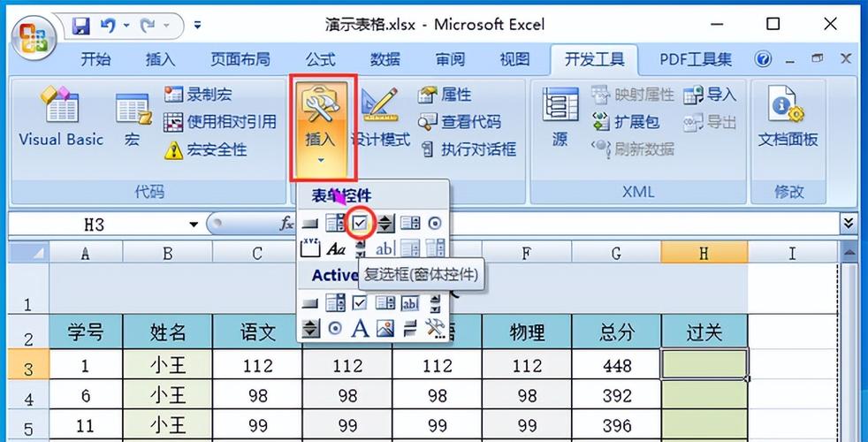This screenshot has height=442, width=868.
Task: Select the 复选框 checkbox form control
Action: point(360,224)
